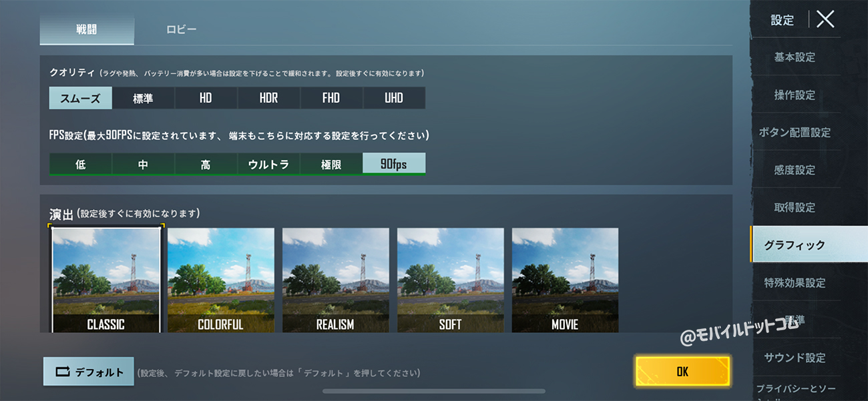Select スムーズ graphics quality
The image size is (868, 401).
(80, 98)
